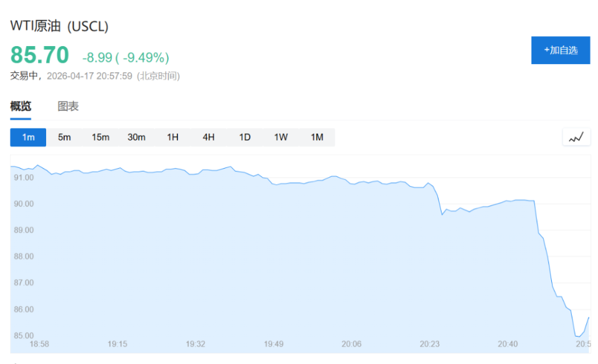The width and height of the screenshot is (598, 364).
Task: Switch to the 概览 tab
Action: click(21, 106)
